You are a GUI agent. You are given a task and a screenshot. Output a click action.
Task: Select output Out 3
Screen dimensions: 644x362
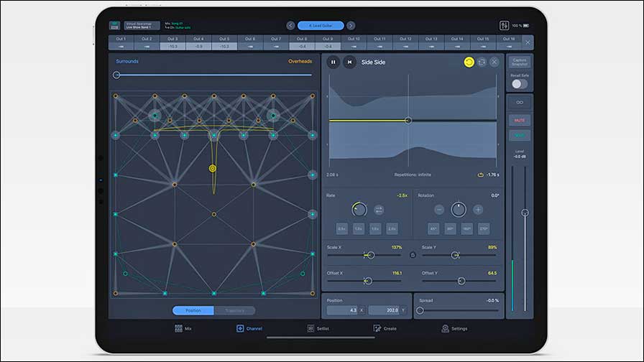point(172,42)
